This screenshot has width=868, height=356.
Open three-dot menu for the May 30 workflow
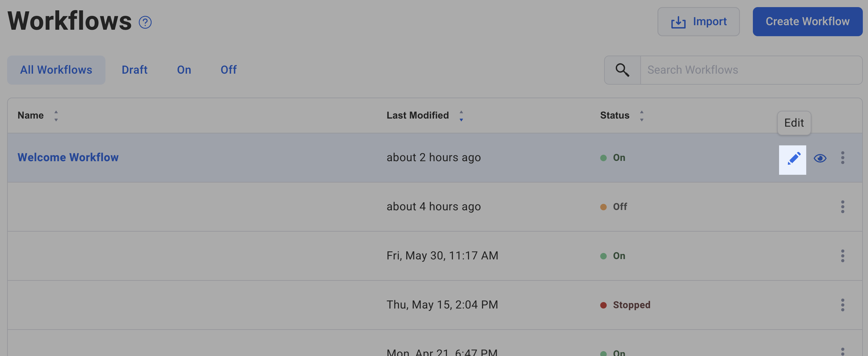coord(842,256)
